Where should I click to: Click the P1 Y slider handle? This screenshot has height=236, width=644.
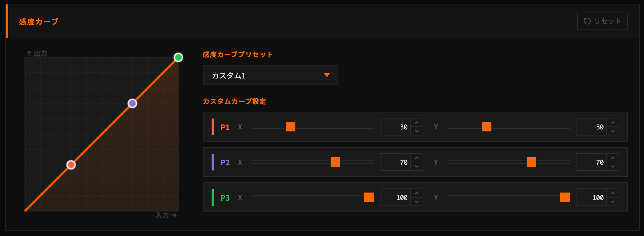[x=487, y=127]
